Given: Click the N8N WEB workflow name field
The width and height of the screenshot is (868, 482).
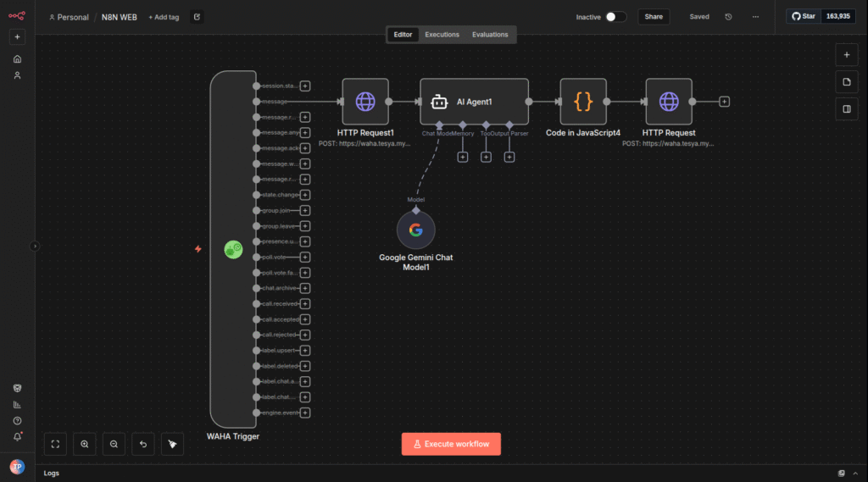Looking at the screenshot, I should [119, 17].
